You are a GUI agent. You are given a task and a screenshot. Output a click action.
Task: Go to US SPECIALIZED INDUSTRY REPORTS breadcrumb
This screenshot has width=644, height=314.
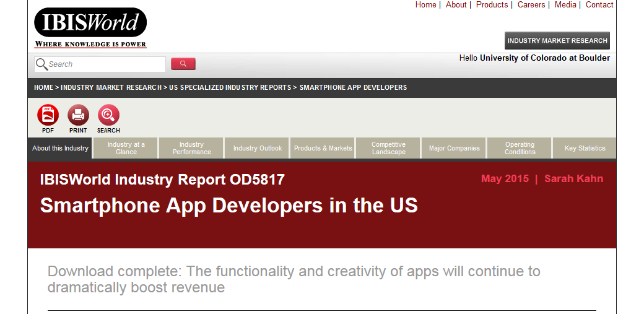pyautogui.click(x=230, y=87)
